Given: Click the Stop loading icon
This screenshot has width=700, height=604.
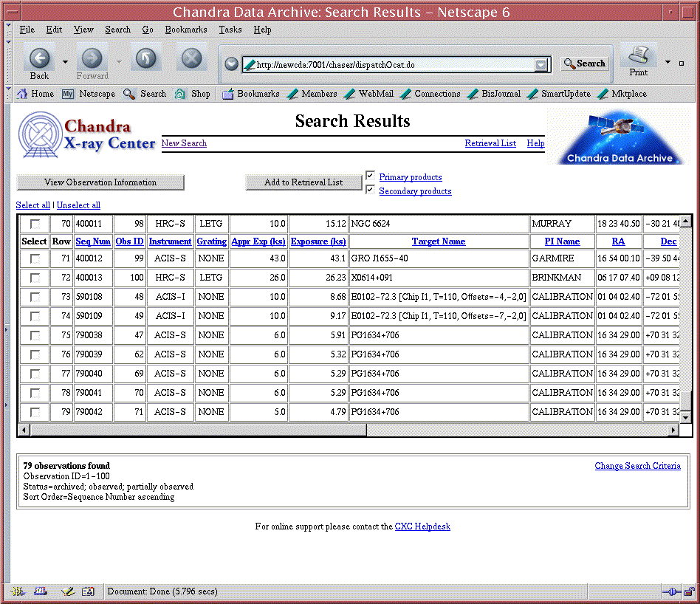Looking at the screenshot, I should click(x=191, y=58).
